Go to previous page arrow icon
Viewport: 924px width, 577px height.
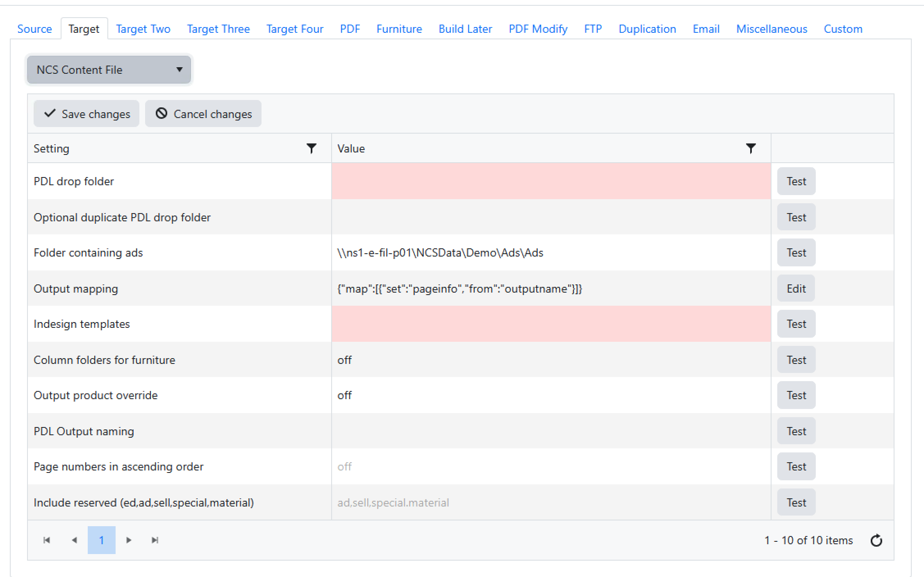click(x=74, y=540)
